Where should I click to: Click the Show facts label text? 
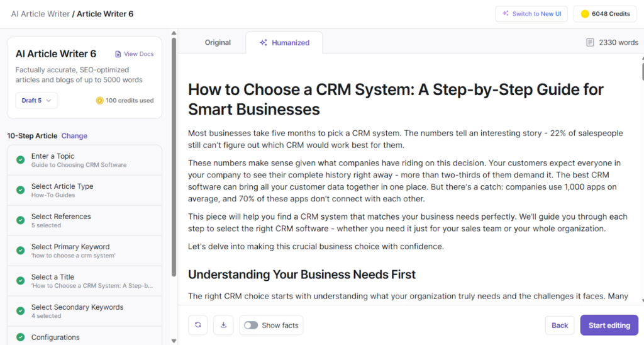(x=280, y=325)
